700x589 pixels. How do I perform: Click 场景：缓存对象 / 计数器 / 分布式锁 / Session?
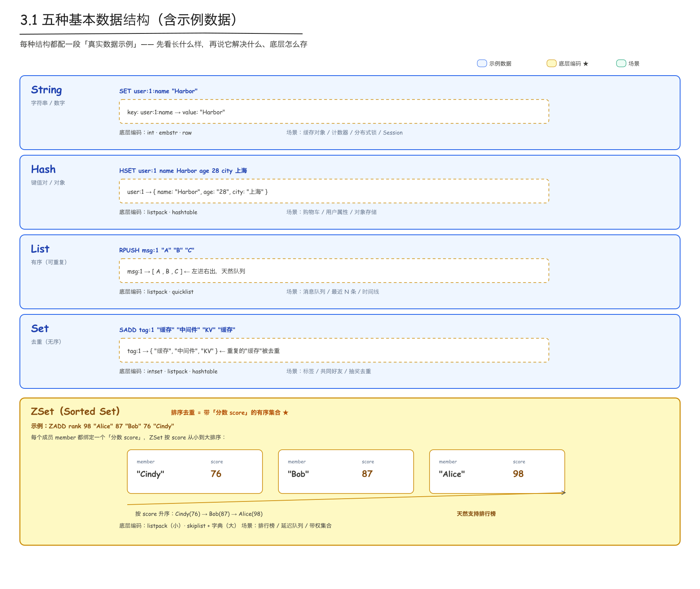click(344, 133)
